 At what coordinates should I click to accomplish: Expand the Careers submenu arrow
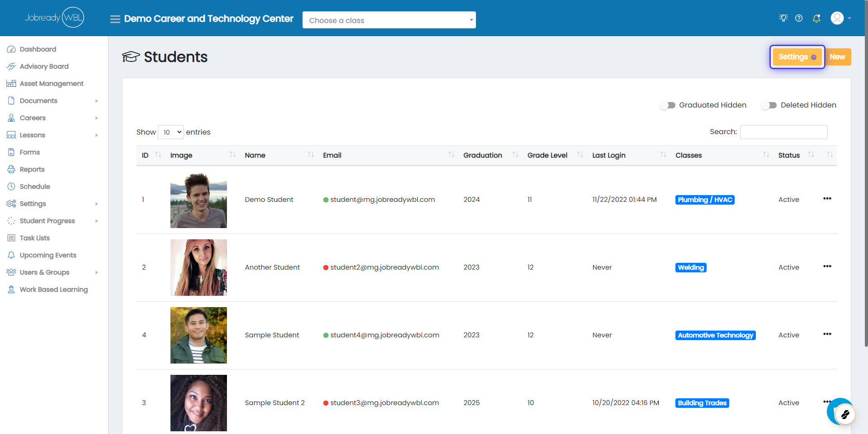pos(97,118)
